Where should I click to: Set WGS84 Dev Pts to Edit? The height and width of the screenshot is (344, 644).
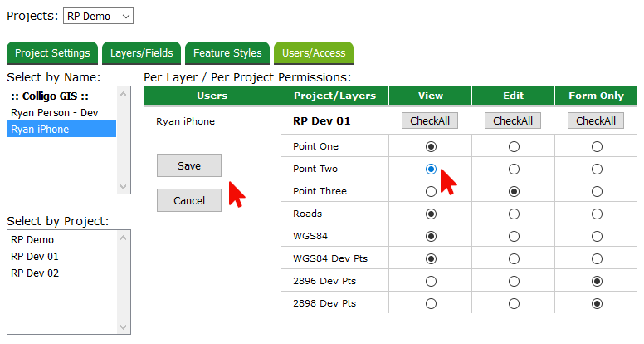[514, 258]
